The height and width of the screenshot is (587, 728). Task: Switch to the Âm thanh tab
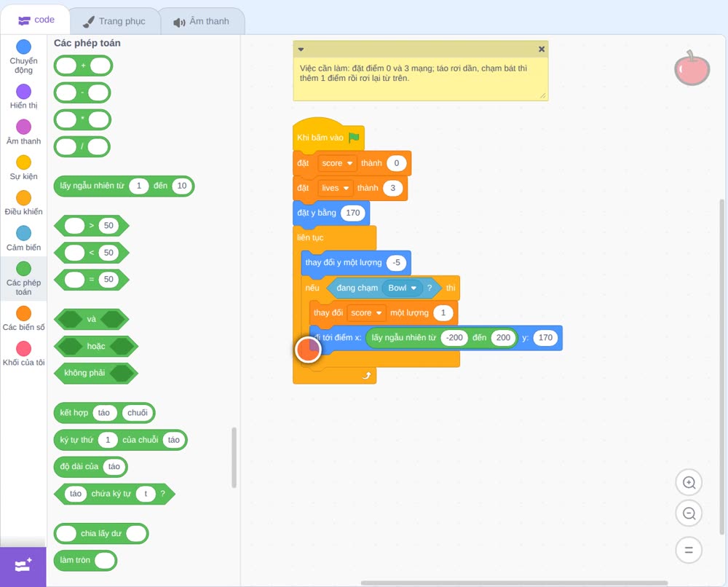point(202,21)
